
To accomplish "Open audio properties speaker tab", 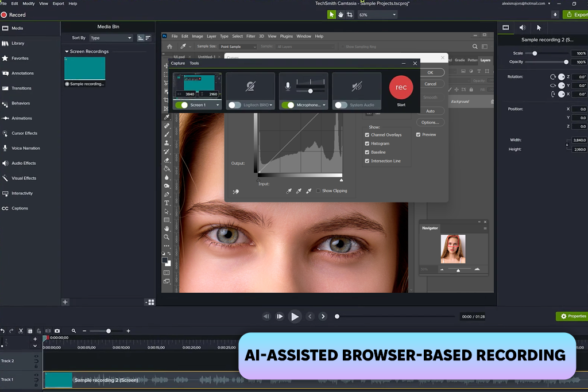I will pos(523,28).
